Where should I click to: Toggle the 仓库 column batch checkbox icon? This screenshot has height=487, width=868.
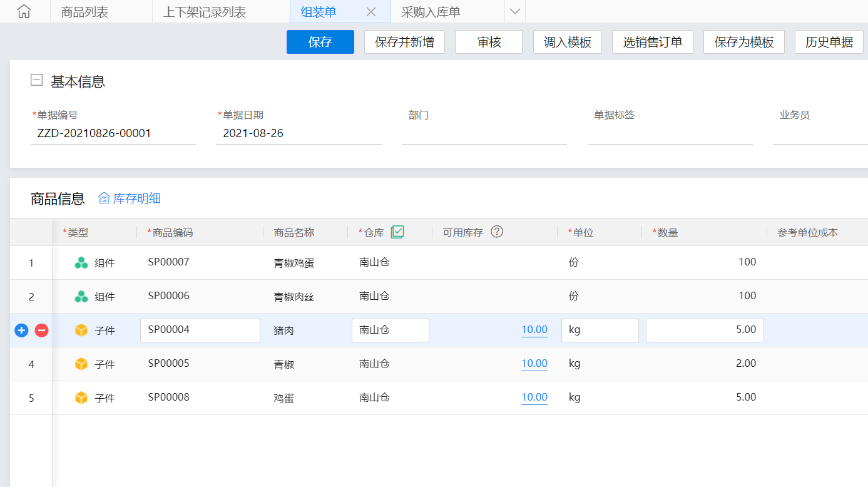click(x=397, y=232)
